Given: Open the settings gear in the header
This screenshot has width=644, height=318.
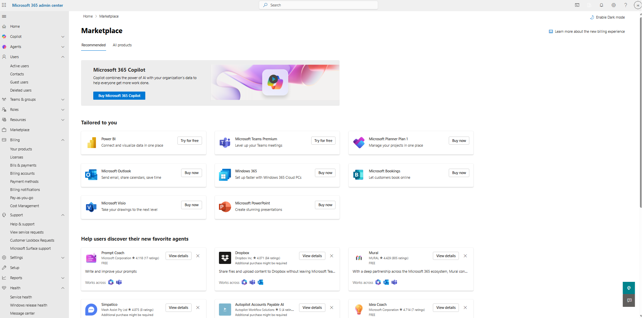Looking at the screenshot, I should tap(614, 5).
